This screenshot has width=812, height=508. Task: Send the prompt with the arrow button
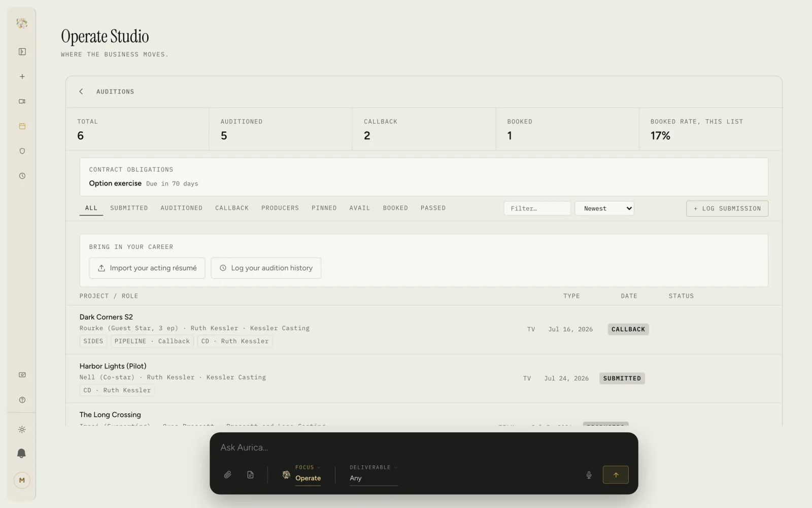point(616,475)
